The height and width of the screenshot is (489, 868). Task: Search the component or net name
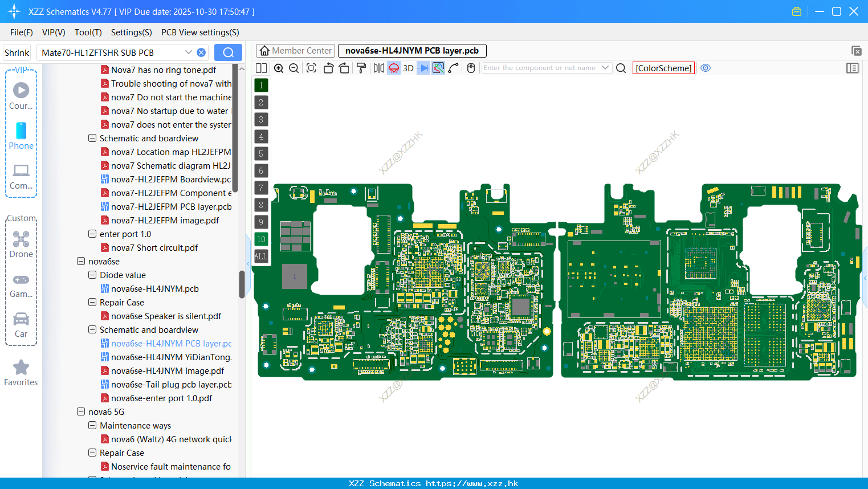(x=621, y=68)
